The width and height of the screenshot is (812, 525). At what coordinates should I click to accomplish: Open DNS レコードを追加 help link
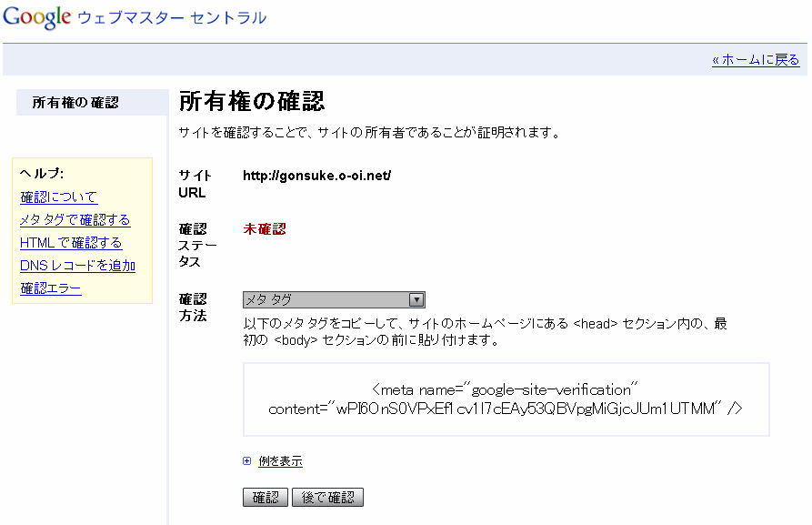point(77,266)
